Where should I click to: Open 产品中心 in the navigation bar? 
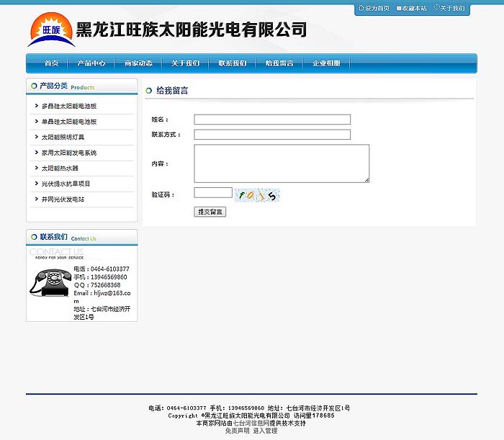tap(91, 63)
